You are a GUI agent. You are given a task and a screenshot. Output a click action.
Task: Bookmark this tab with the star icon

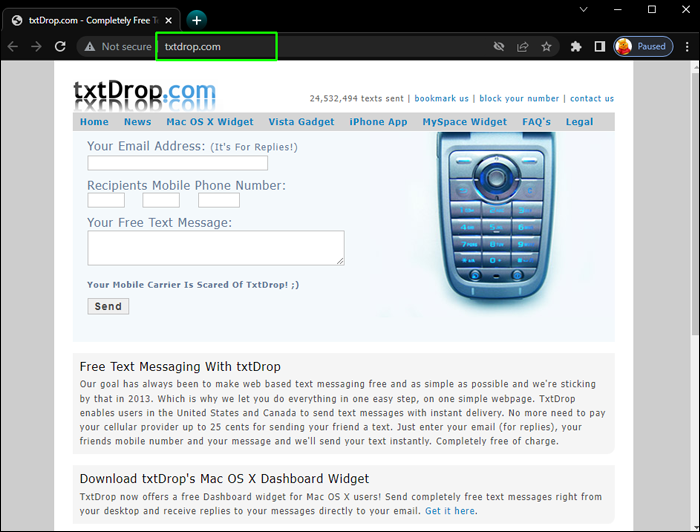546,46
